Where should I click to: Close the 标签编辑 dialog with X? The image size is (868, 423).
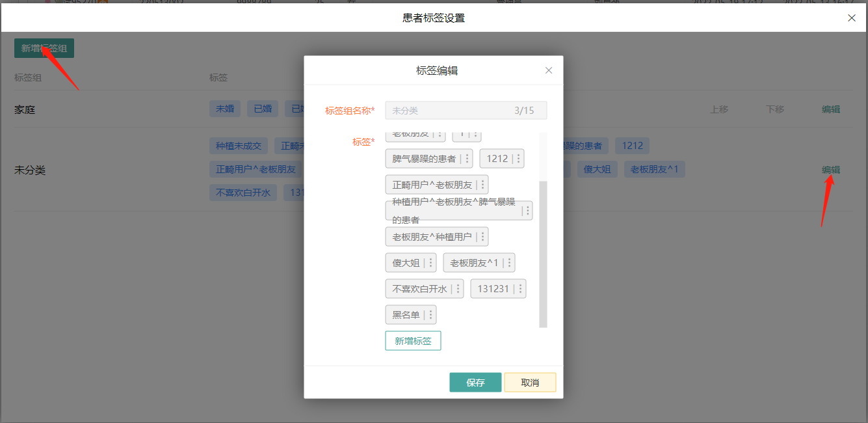coord(549,70)
